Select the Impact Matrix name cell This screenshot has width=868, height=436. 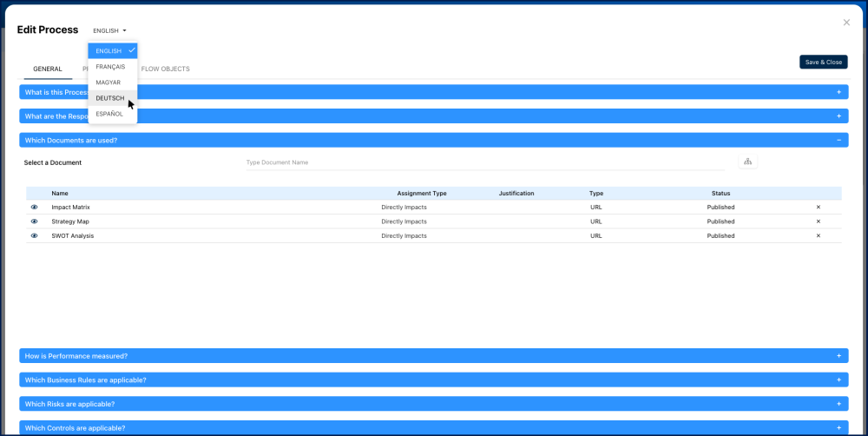click(71, 208)
